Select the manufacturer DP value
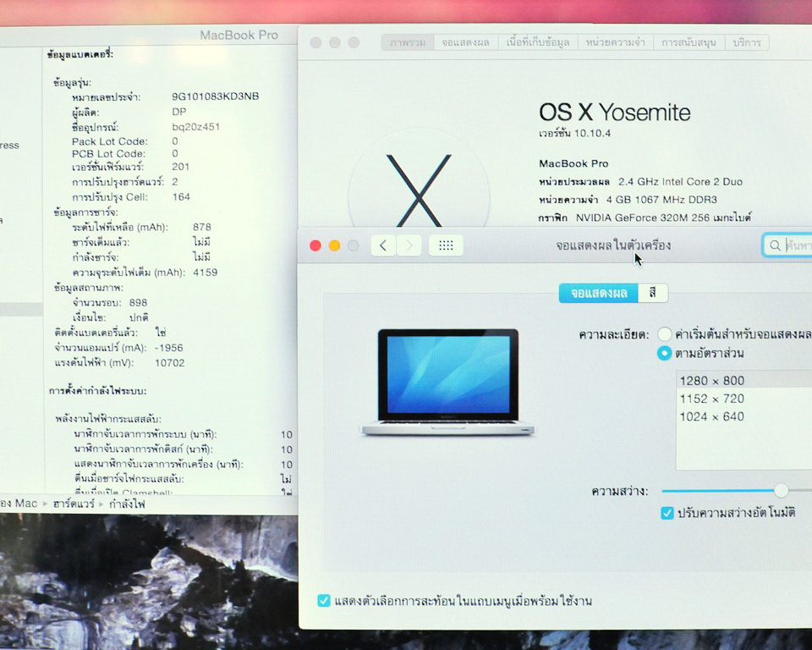The width and height of the screenshot is (812, 650). coord(179,112)
